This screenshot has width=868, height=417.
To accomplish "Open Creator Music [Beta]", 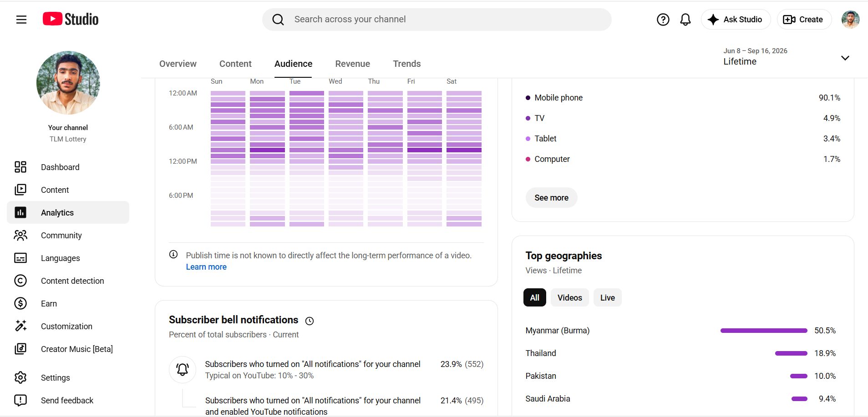I will (x=68, y=349).
